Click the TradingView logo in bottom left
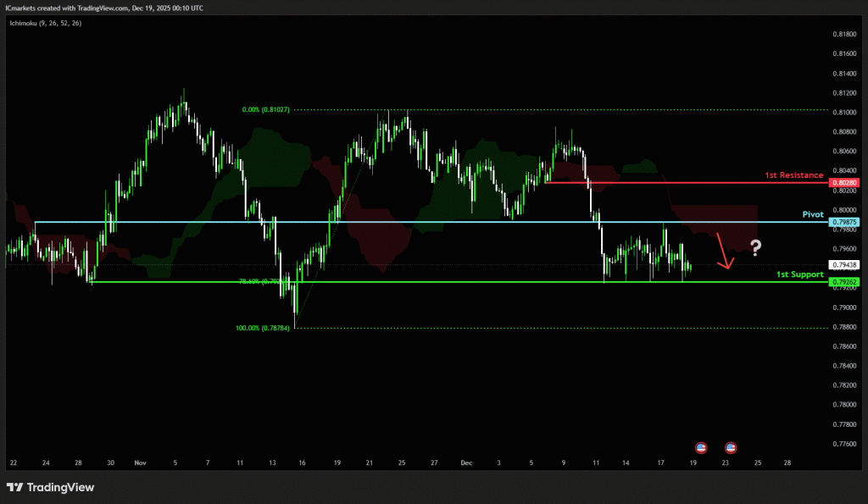This screenshot has height=504, width=868. pos(51,487)
